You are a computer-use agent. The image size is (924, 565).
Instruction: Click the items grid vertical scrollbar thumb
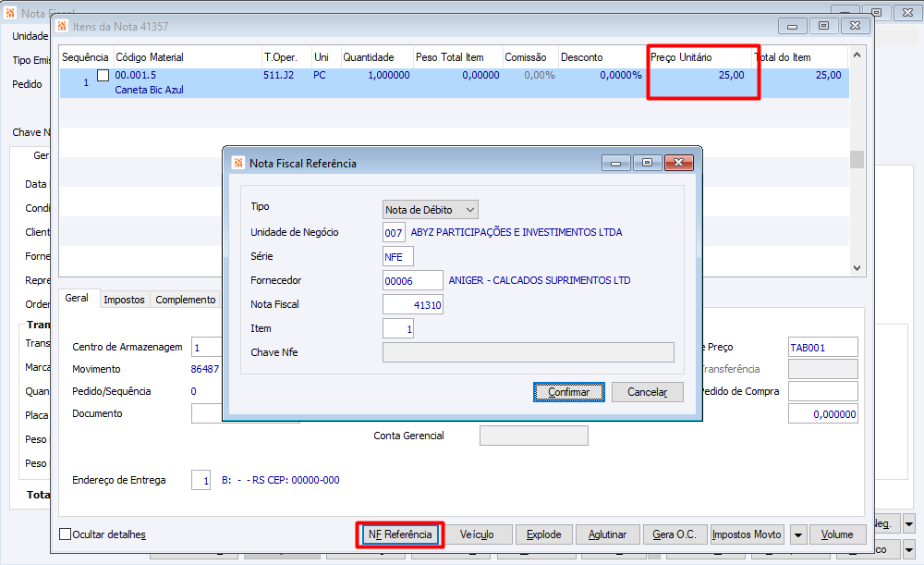857,159
